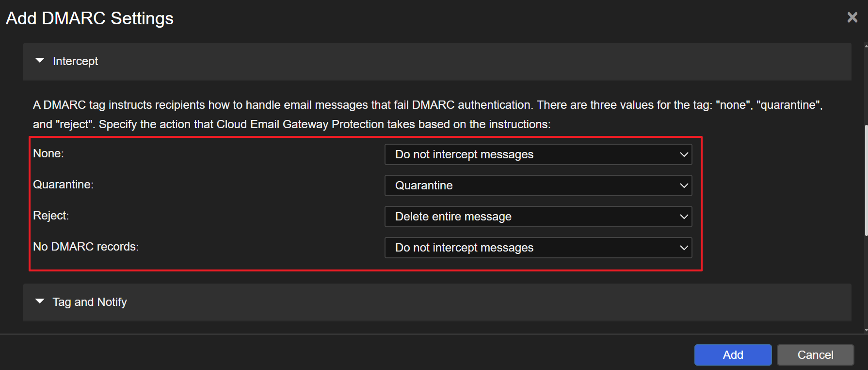868x370 pixels.
Task: Click the dialog's vertical scrollbar thumb
Action: click(866, 180)
